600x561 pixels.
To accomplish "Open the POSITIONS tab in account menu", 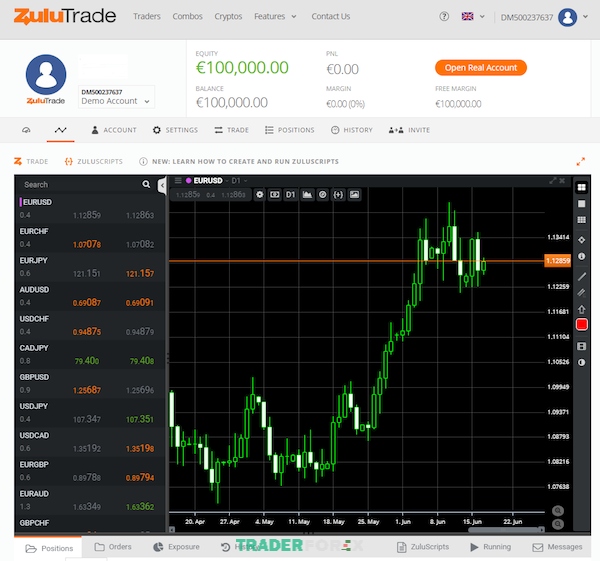I will [290, 130].
